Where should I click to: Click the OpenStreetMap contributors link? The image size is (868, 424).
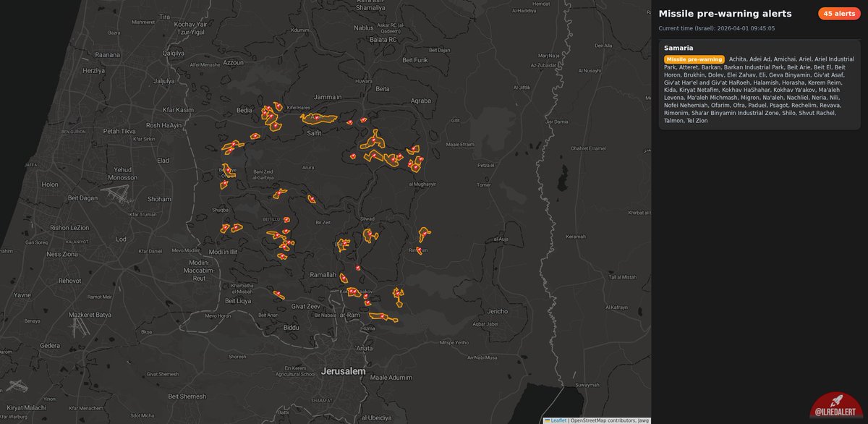click(600, 419)
